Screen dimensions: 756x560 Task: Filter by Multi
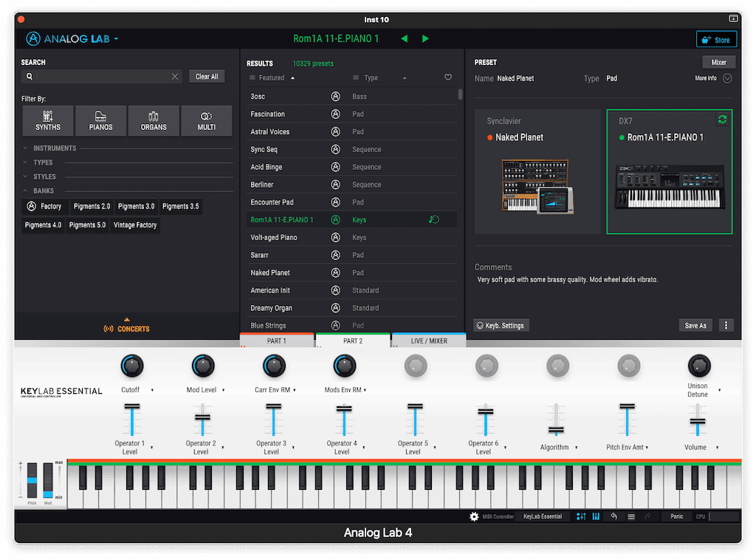point(207,120)
